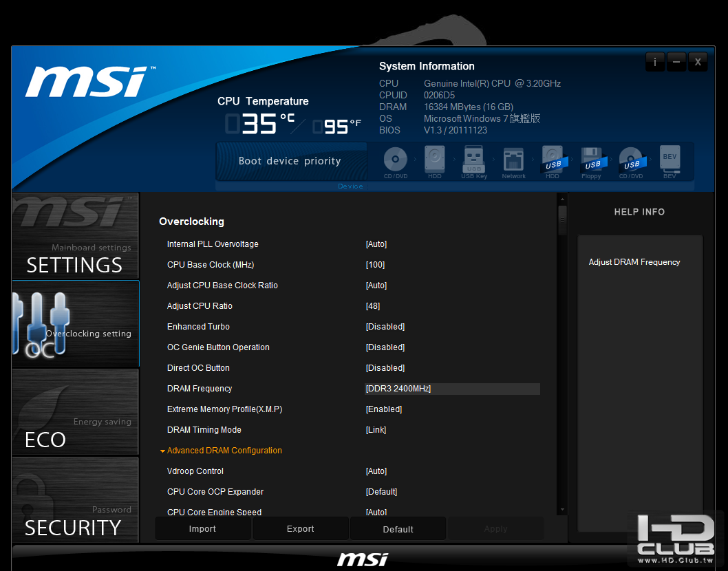Click the Export button
This screenshot has height=571, width=728.
301,529
